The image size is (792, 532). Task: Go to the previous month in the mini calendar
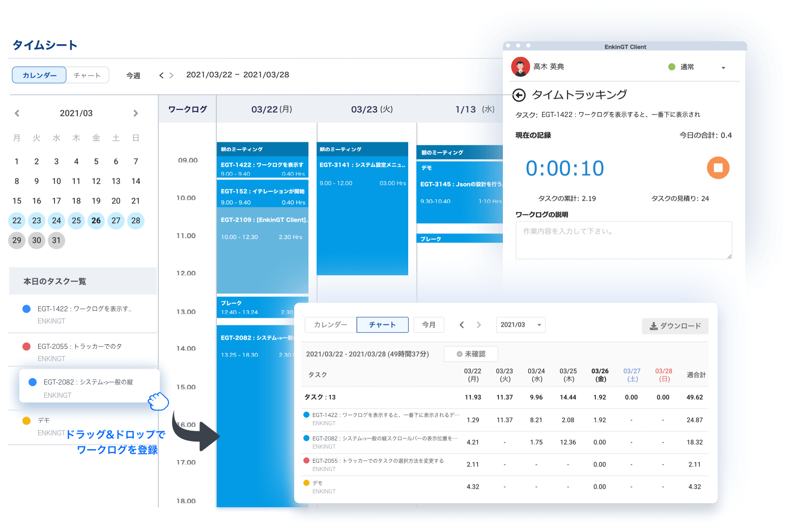coord(17,113)
